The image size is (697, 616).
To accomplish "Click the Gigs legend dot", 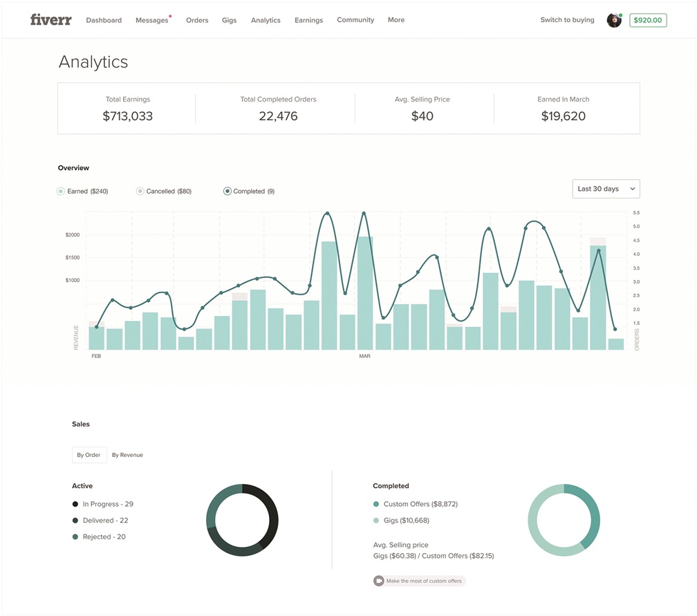I will pos(376,521).
